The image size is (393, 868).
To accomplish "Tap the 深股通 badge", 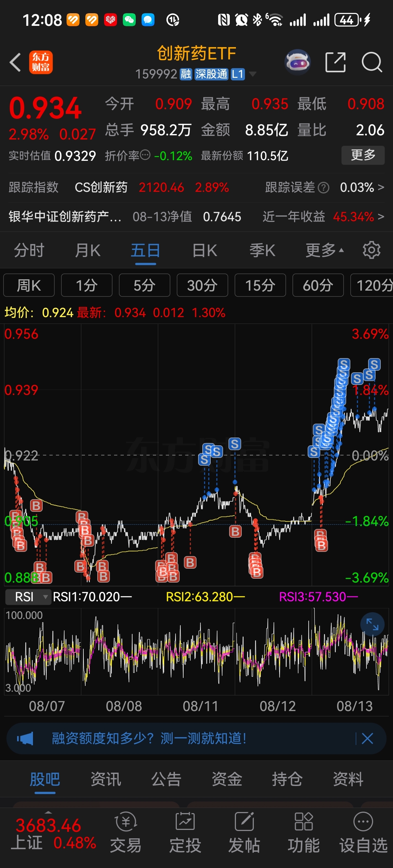I will click(211, 74).
